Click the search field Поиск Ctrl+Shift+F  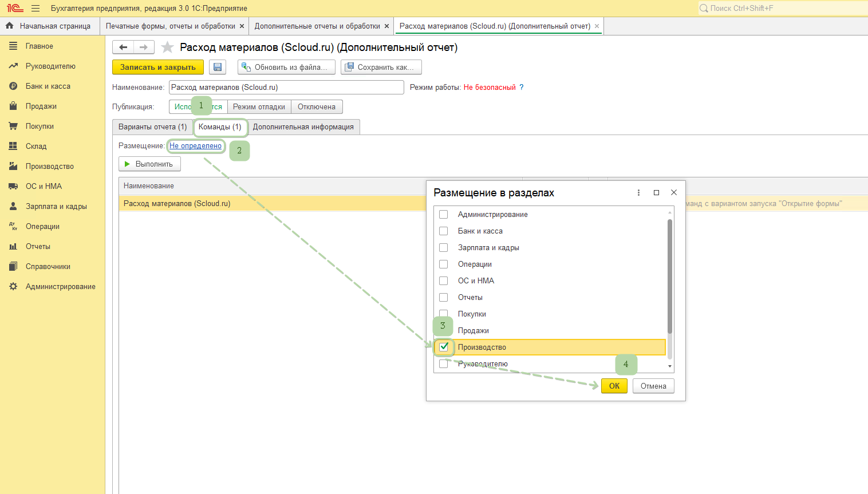click(x=783, y=8)
